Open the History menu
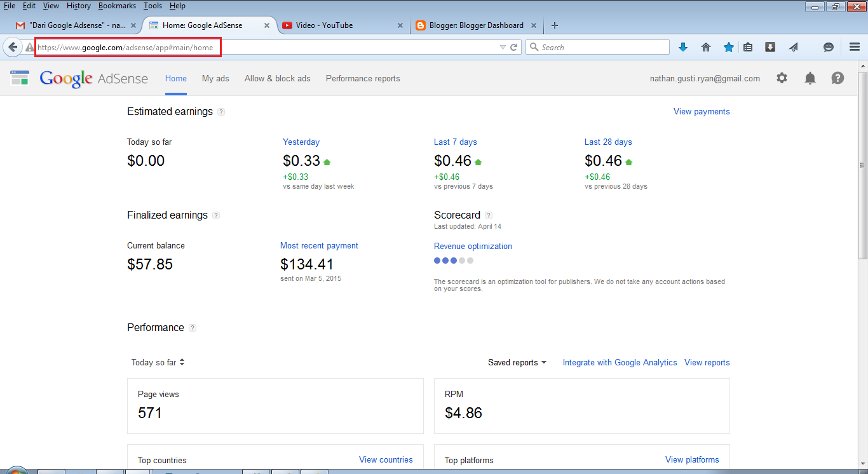This screenshot has height=474, width=868. coord(79,6)
